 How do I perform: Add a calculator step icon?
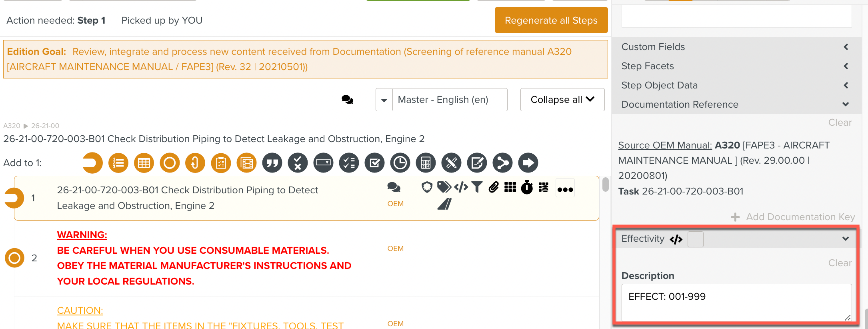point(426,163)
